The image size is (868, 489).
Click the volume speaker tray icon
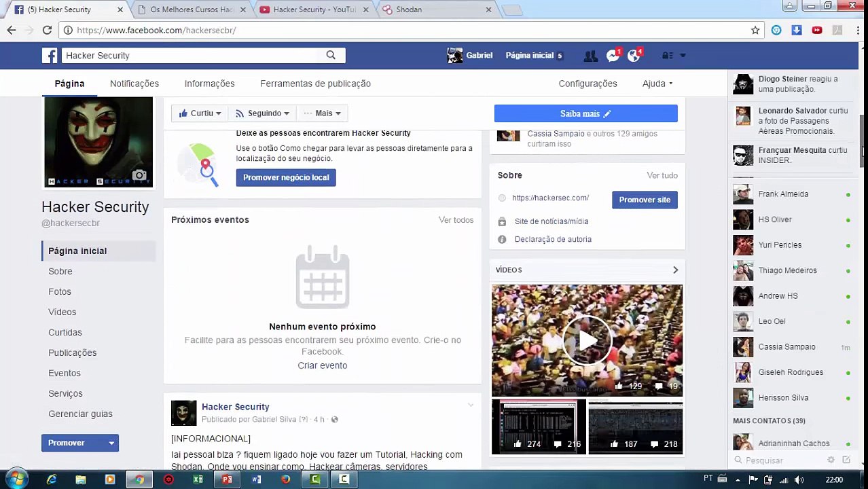(799, 479)
